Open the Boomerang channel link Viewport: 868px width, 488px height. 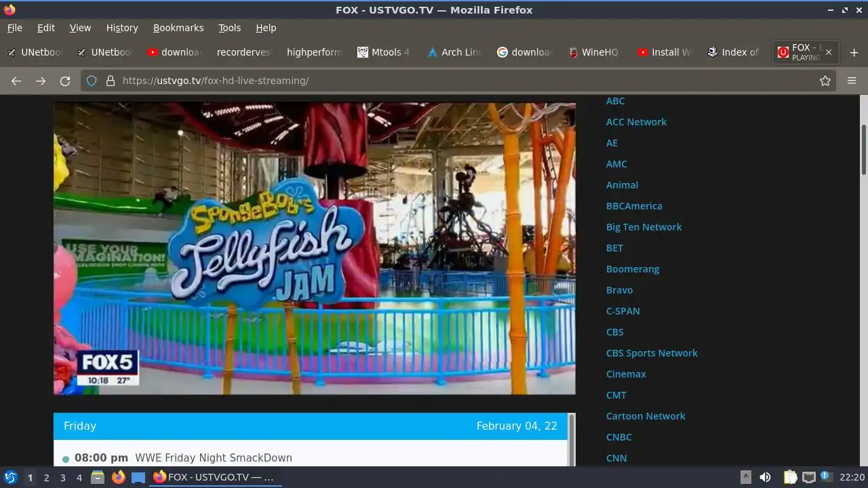tap(633, 269)
